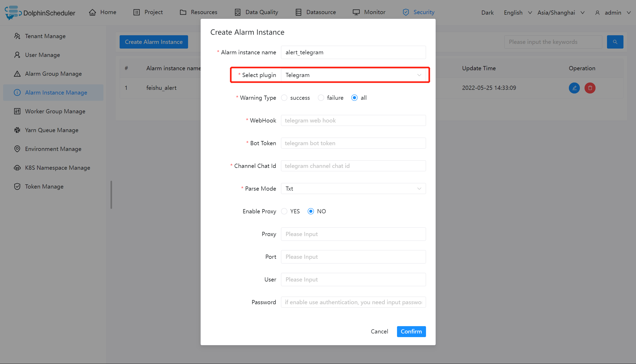The width and height of the screenshot is (636, 364).
Task: Open Tenant Manage sidebar icon
Action: 17,36
